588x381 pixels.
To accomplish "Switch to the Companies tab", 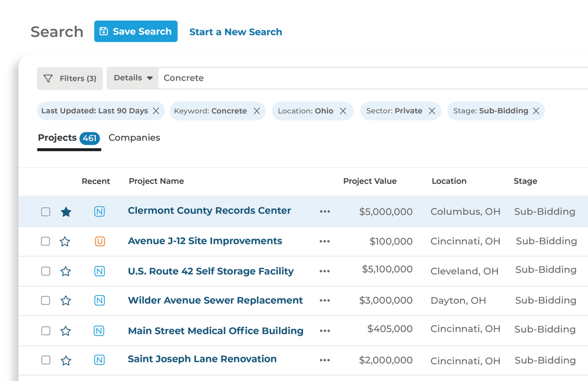I will [x=134, y=138].
